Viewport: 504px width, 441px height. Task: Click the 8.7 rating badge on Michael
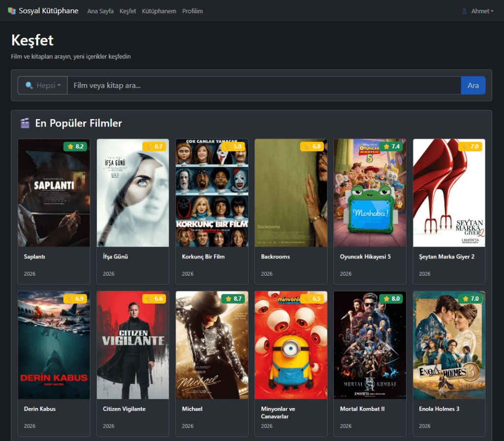point(233,299)
